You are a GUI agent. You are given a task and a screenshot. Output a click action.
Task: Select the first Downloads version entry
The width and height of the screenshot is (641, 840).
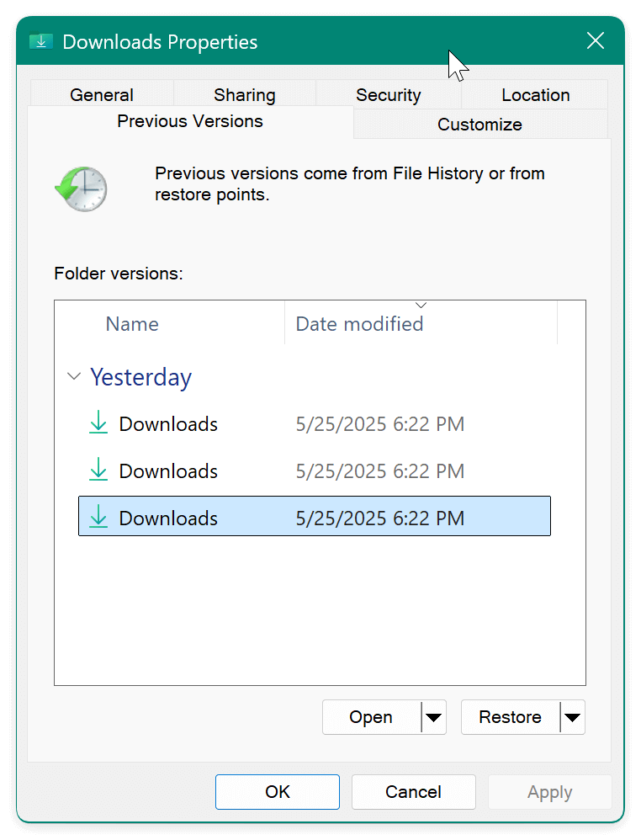[x=168, y=424]
